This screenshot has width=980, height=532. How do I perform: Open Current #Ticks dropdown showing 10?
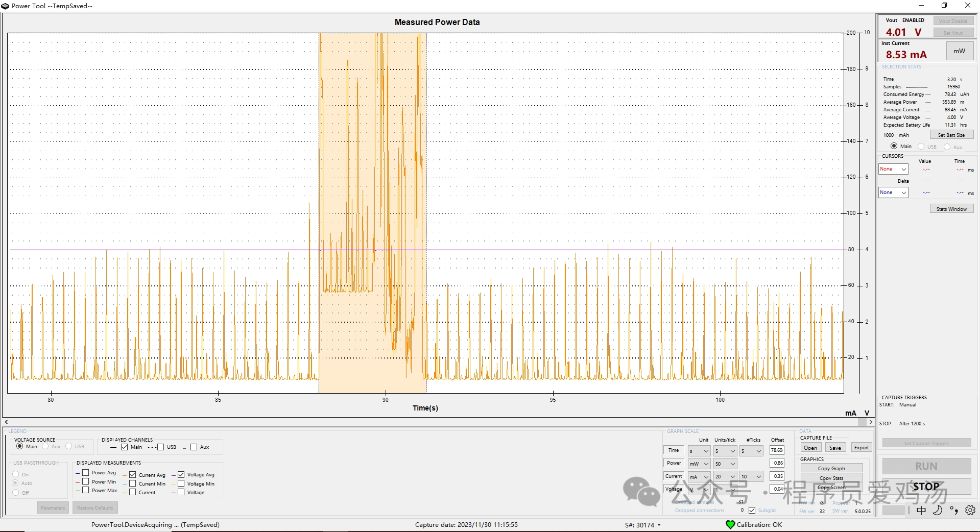751,476
